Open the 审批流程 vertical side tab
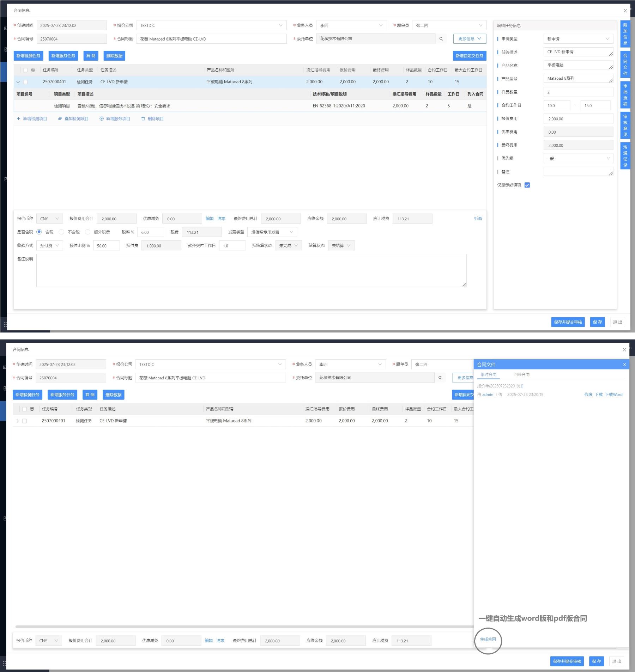This screenshot has height=672, width=635. [x=625, y=95]
